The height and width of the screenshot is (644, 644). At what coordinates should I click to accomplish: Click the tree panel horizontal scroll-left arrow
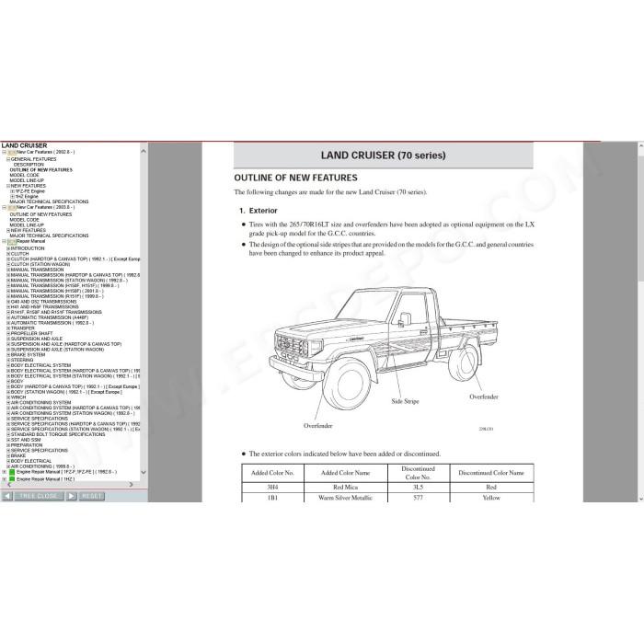pos(9,485)
